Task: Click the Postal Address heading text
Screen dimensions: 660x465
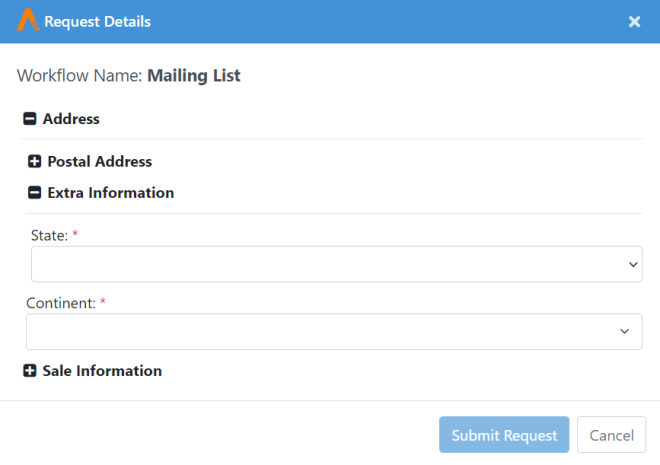Action: click(100, 162)
